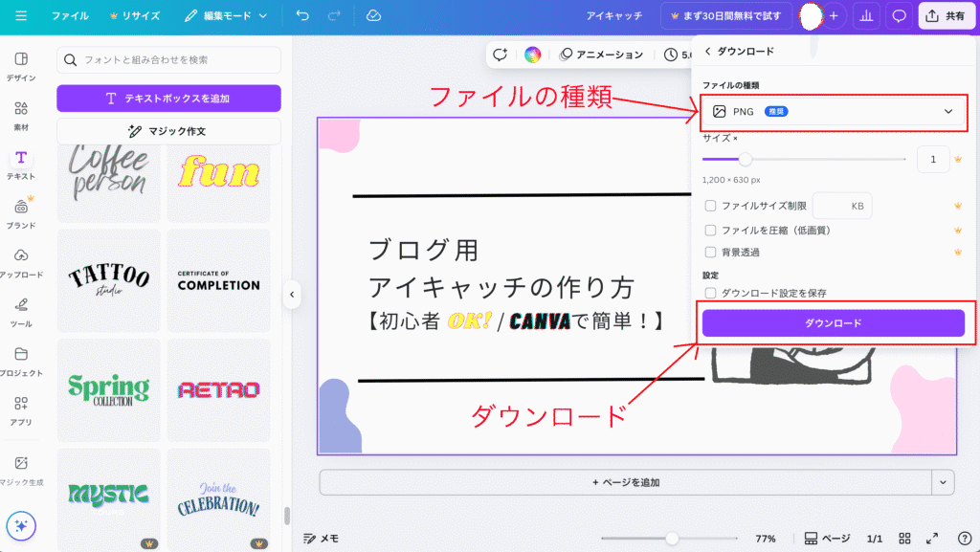Select the RETRO font style thumbnail

219,390
